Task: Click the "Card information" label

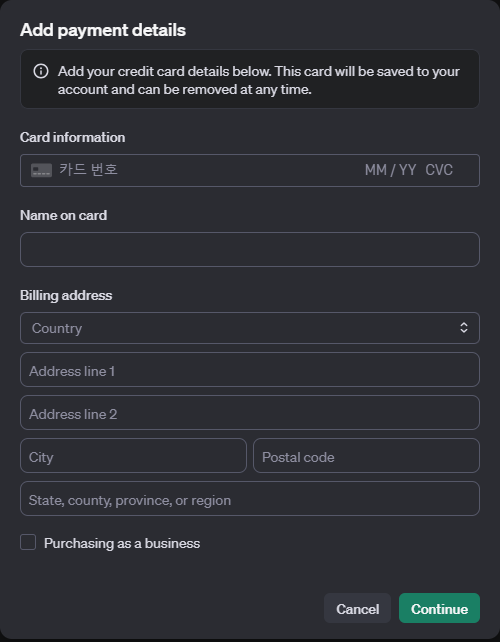Action: coord(72,137)
